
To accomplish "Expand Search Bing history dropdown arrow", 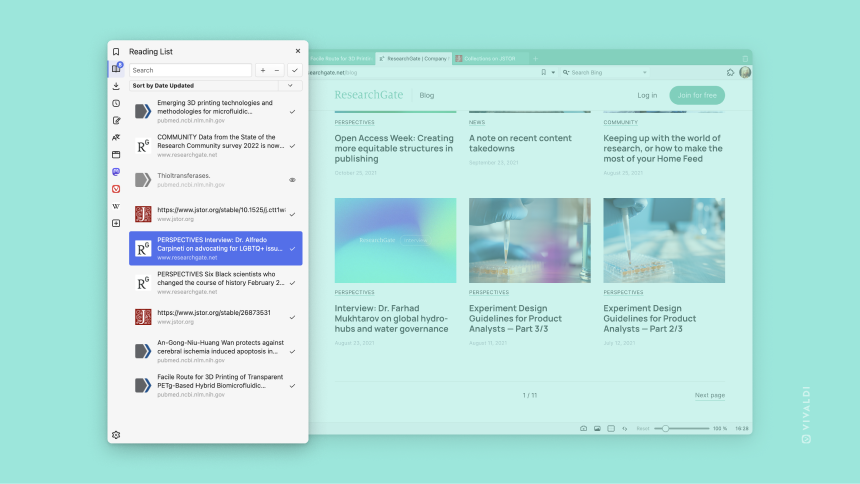I will pyautogui.click(x=644, y=72).
